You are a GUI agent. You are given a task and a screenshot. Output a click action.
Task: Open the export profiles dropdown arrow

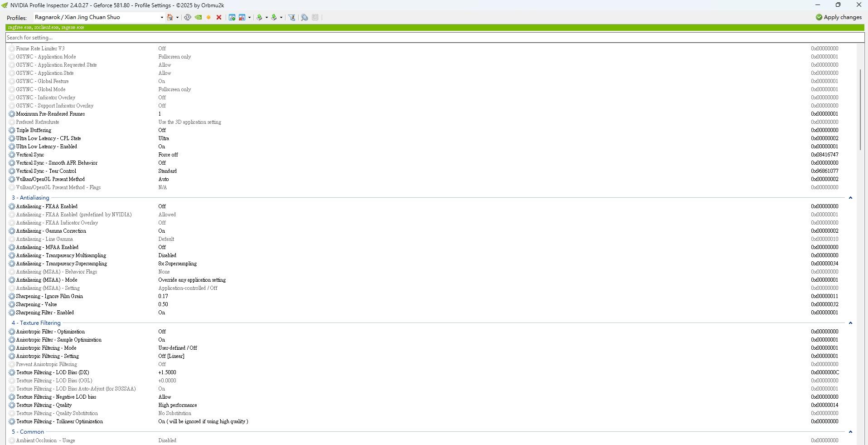tap(267, 17)
